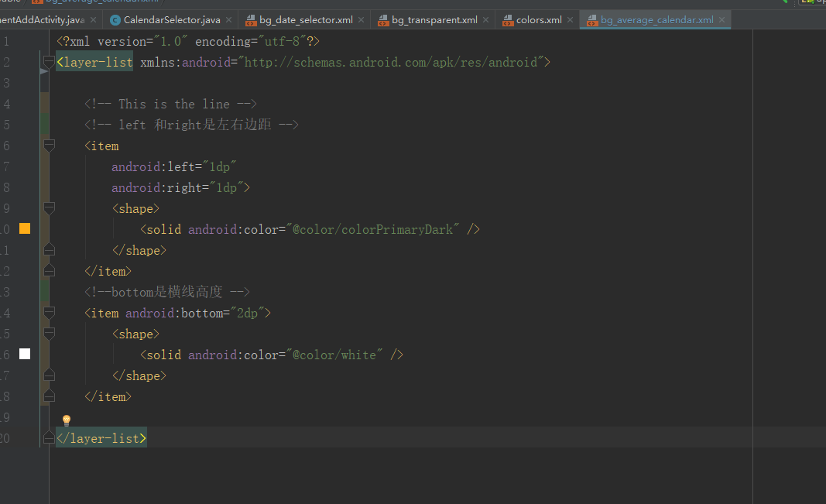Click the orange colorPrimaryDark gutter swatch
This screenshot has width=826, height=504.
(x=25, y=228)
